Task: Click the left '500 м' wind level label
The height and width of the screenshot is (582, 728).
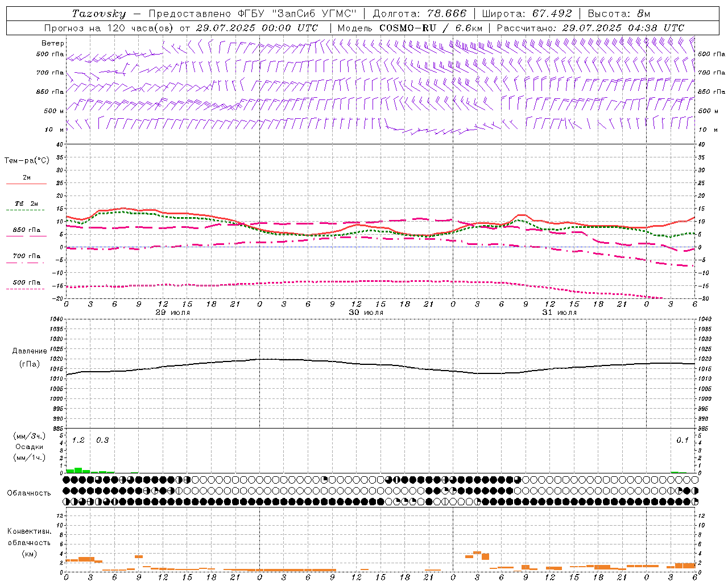Action: [54, 111]
